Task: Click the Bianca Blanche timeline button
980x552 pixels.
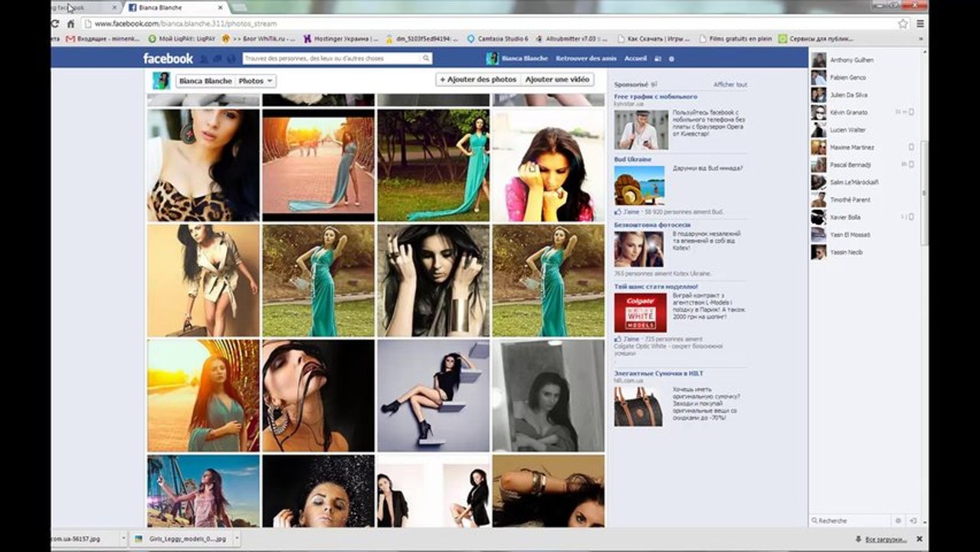Action: [x=205, y=80]
